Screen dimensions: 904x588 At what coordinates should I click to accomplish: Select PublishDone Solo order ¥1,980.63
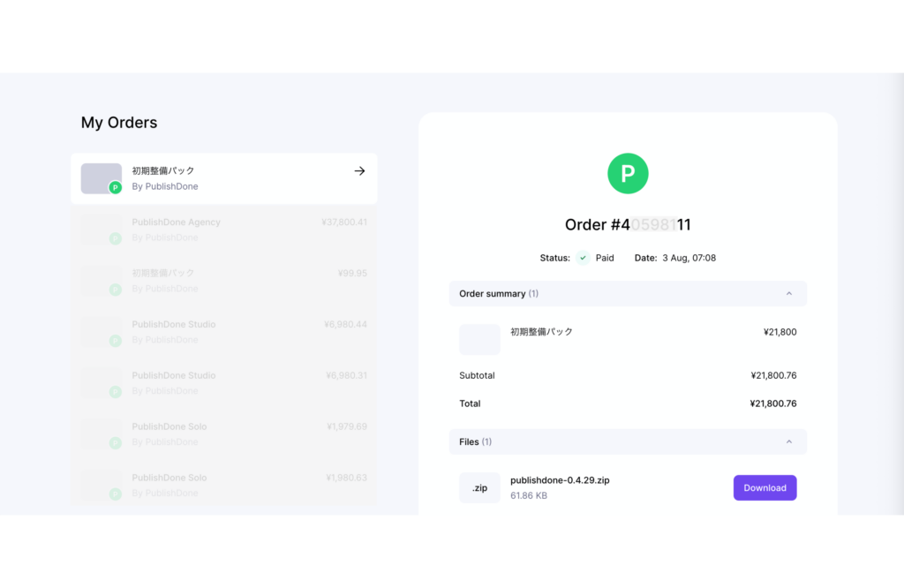coord(223,485)
